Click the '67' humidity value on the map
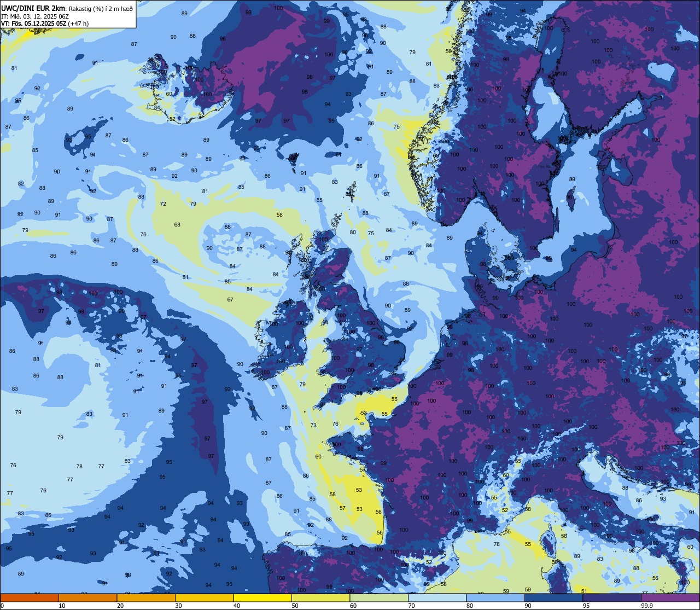Image resolution: width=700 pixels, height=610 pixels. 230,299
